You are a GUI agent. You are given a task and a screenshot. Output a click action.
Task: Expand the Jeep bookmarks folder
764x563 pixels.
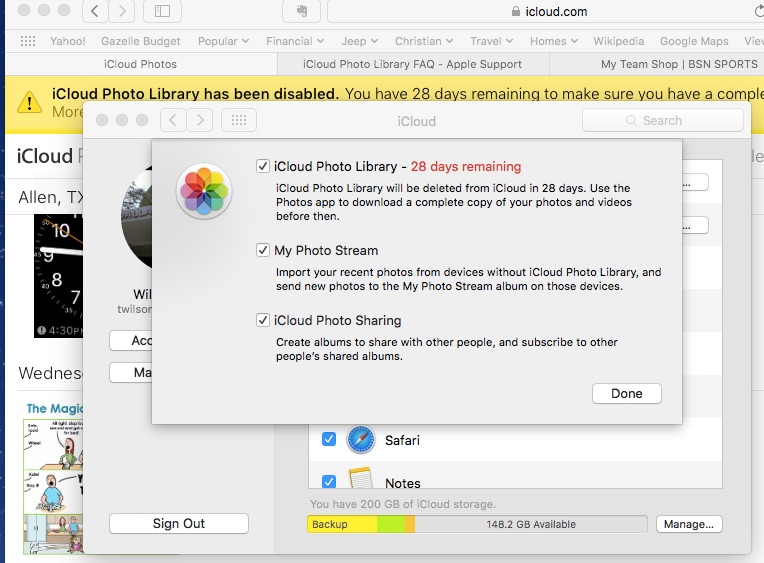tap(360, 41)
